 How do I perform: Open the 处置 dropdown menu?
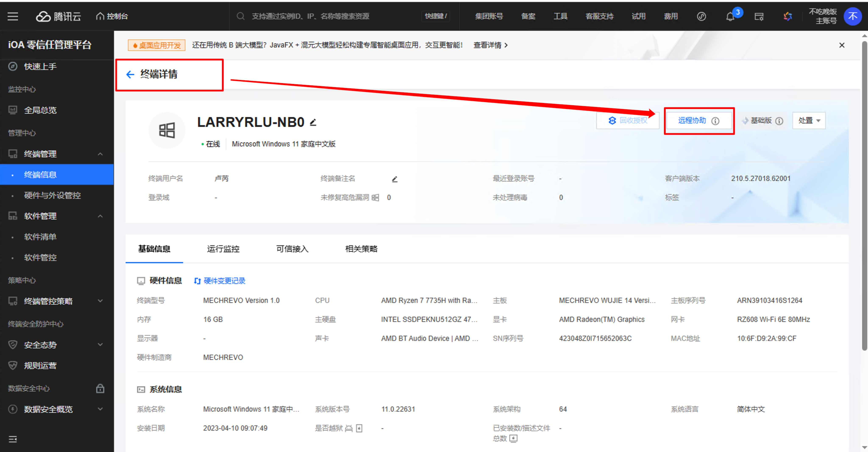tap(809, 121)
